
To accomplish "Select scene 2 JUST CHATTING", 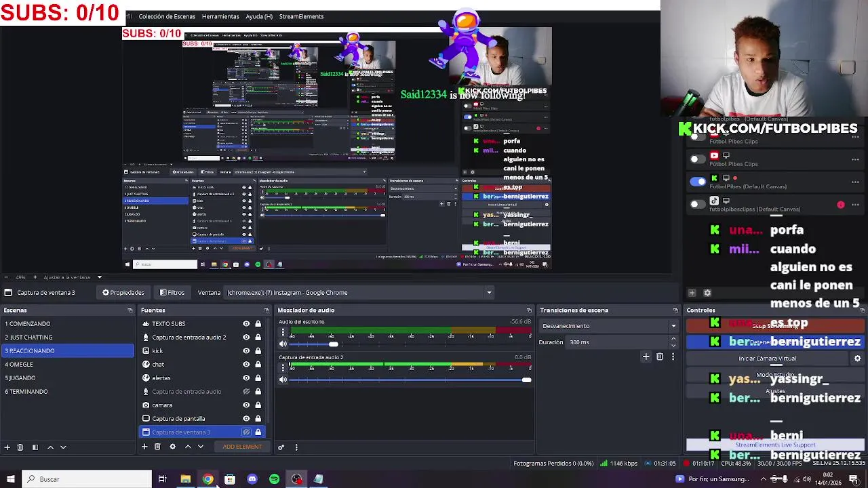I will tap(68, 337).
